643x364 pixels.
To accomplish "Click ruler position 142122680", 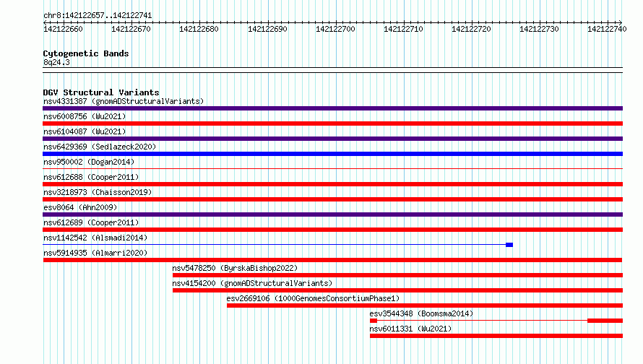I will point(199,29).
